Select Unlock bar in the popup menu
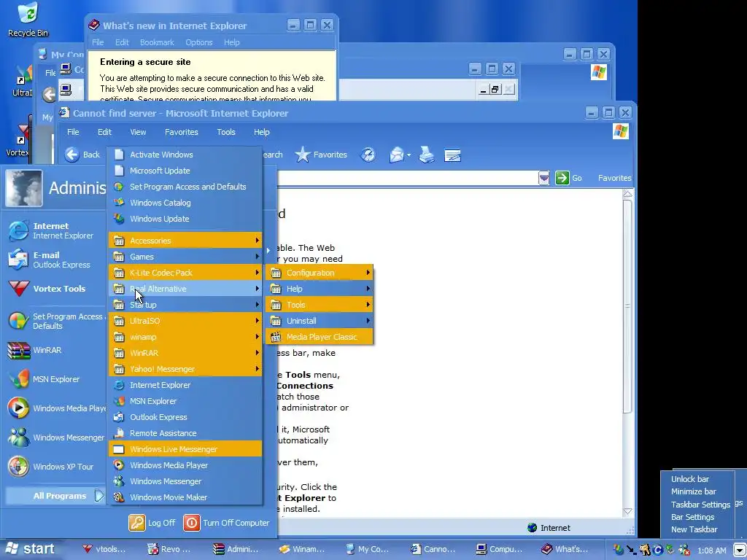 click(690, 479)
